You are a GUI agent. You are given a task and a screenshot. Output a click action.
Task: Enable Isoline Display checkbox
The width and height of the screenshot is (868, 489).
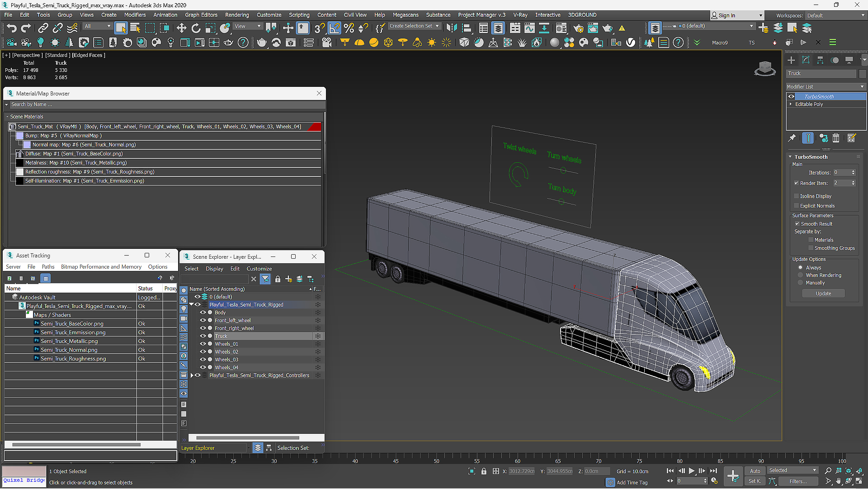tap(797, 196)
